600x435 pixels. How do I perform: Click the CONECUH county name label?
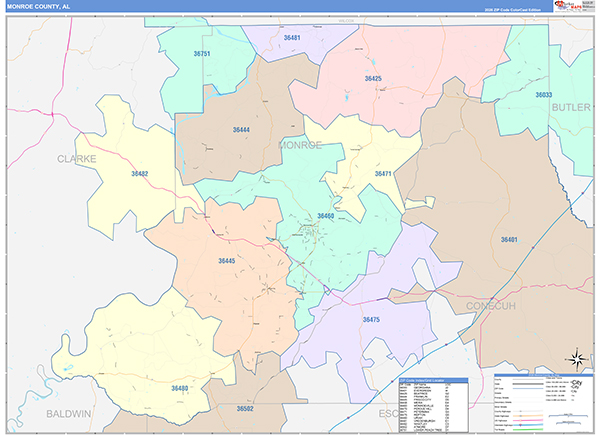pyautogui.click(x=491, y=306)
